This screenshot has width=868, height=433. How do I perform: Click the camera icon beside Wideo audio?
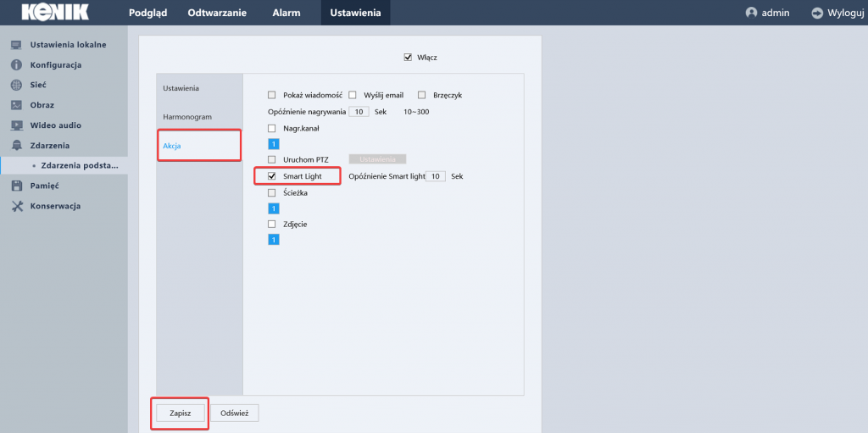(x=15, y=125)
